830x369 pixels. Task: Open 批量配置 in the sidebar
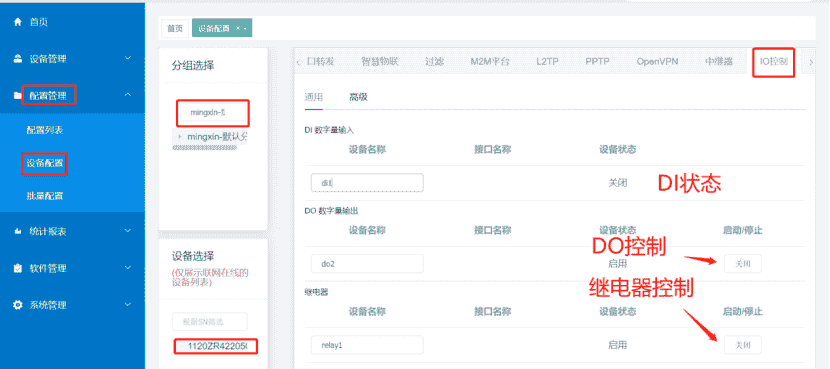click(x=44, y=196)
